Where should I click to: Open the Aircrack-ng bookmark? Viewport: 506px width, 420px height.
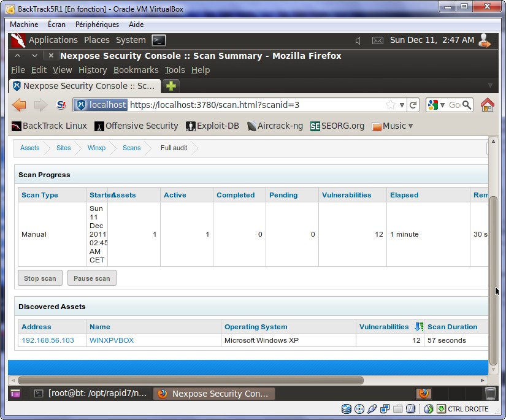pos(275,126)
